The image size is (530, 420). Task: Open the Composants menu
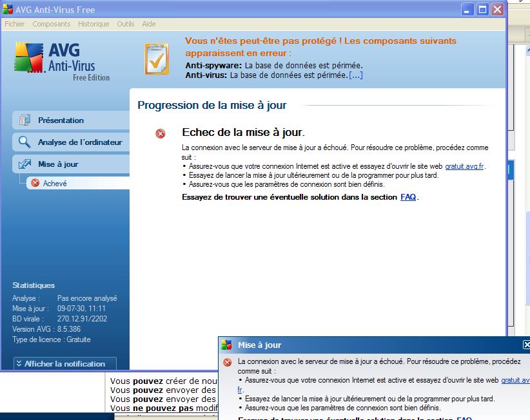point(52,24)
